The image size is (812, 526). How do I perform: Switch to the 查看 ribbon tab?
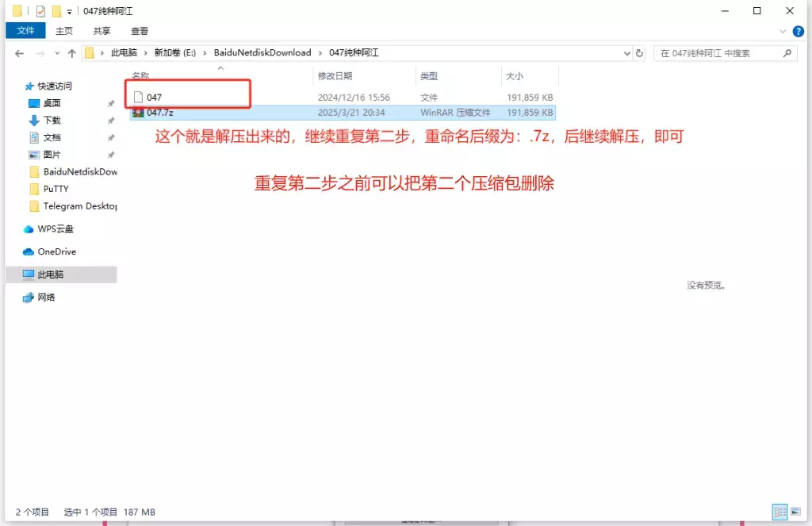tap(139, 31)
